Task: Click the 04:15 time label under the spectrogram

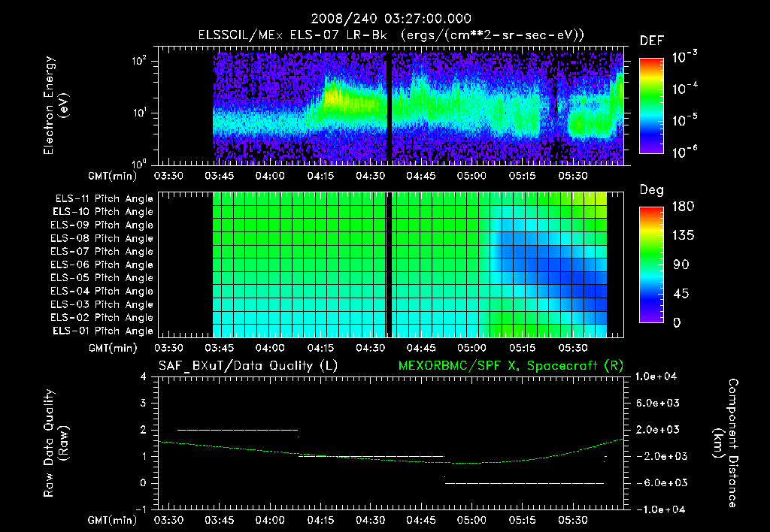Action: pyautogui.click(x=320, y=176)
